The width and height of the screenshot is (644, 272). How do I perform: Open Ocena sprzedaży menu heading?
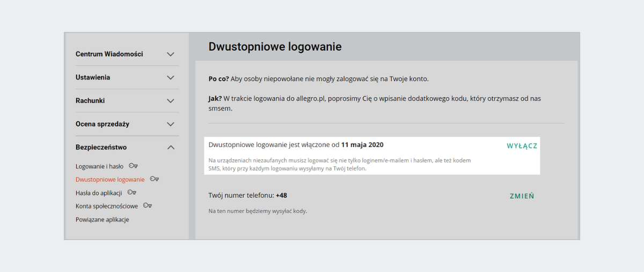pos(103,124)
